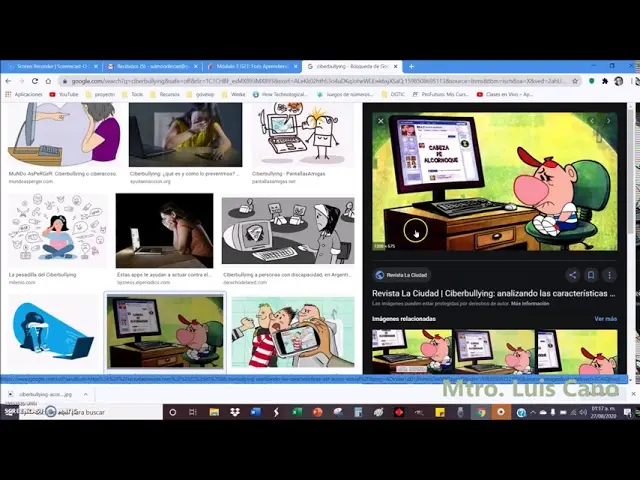Switch to the Módulo 3 G23 Foro tab
The width and height of the screenshot is (640, 480).
(x=251, y=66)
